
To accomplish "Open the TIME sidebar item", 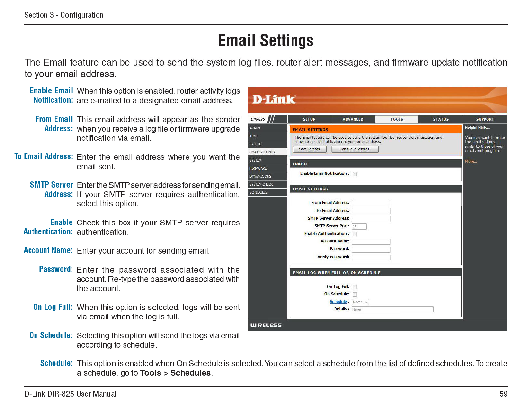I will tap(268, 136).
